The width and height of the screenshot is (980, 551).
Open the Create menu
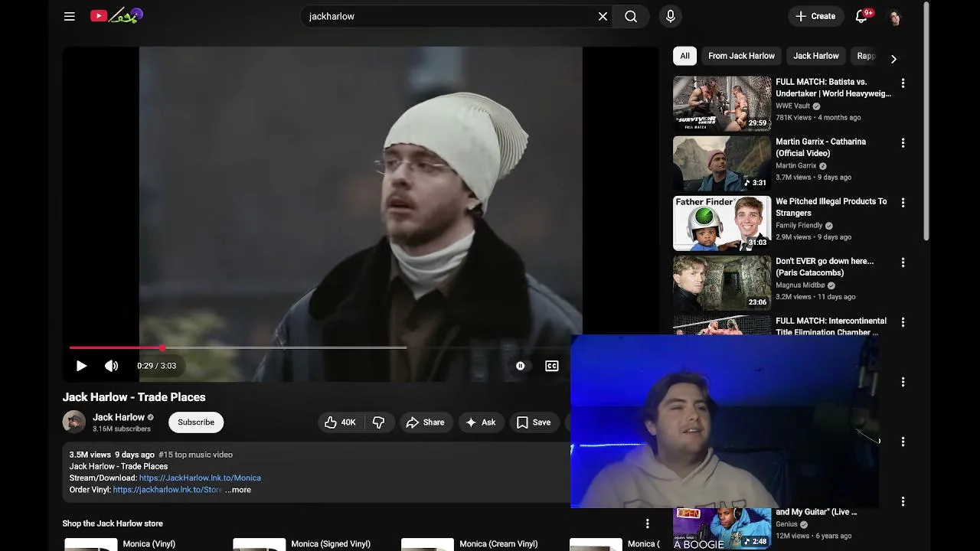(815, 16)
